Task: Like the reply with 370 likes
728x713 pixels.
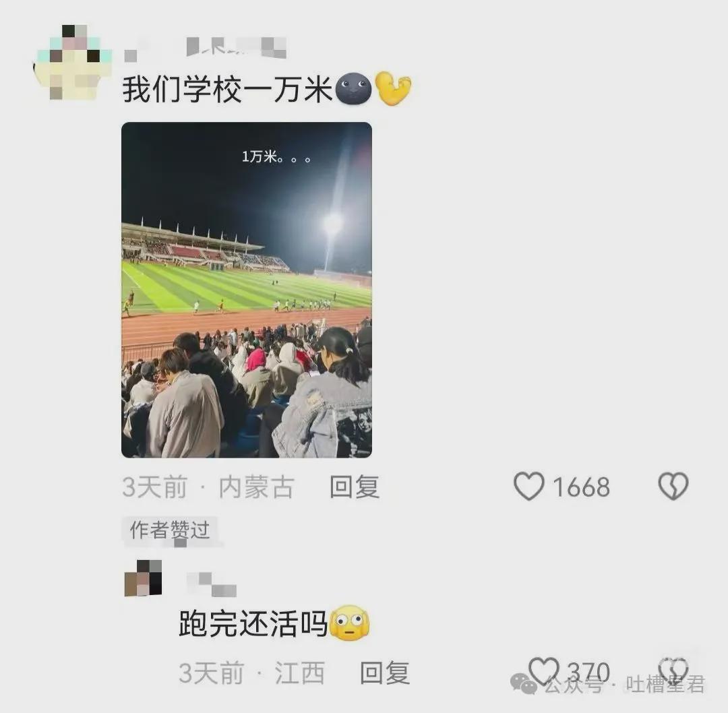Action: point(544,671)
